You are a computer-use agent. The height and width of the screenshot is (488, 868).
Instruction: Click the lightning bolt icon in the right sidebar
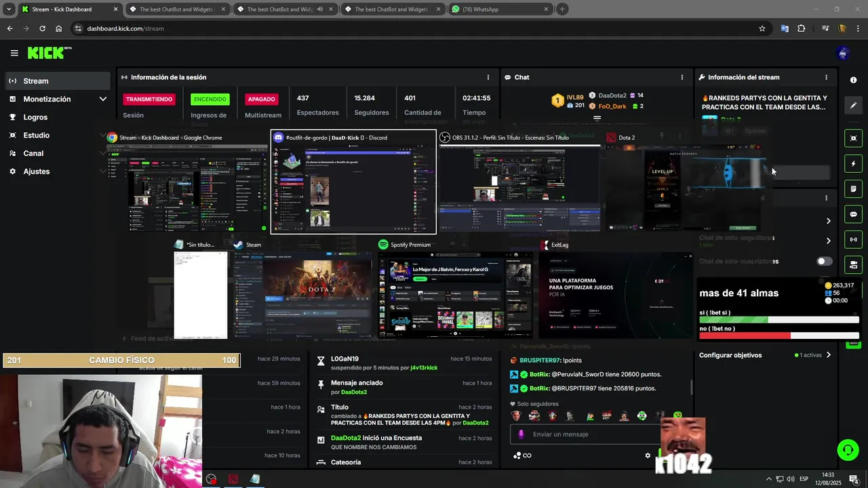click(853, 163)
